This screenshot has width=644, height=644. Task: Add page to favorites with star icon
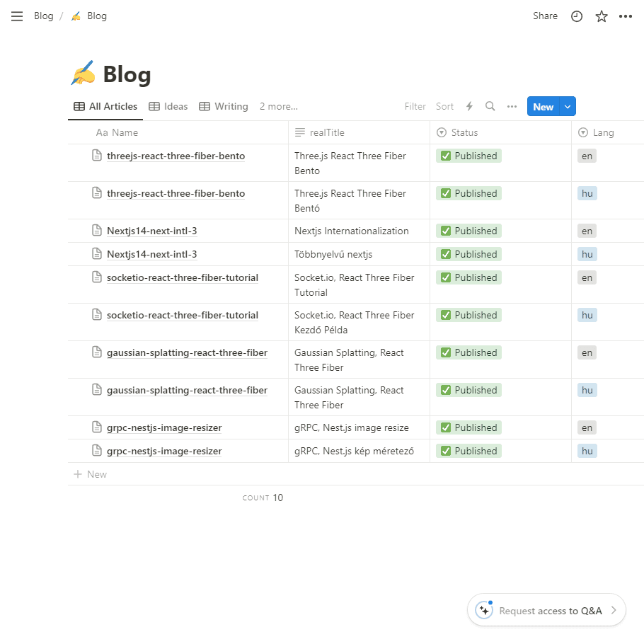[x=602, y=16]
